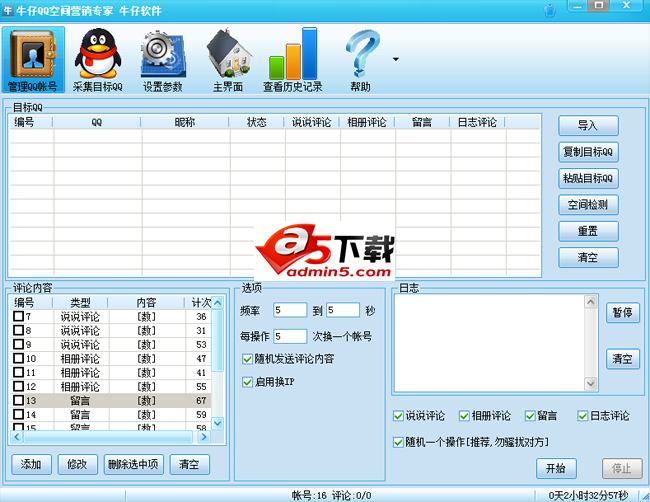
Task: Click the 粘贴目标QQ button
Action: [588, 178]
